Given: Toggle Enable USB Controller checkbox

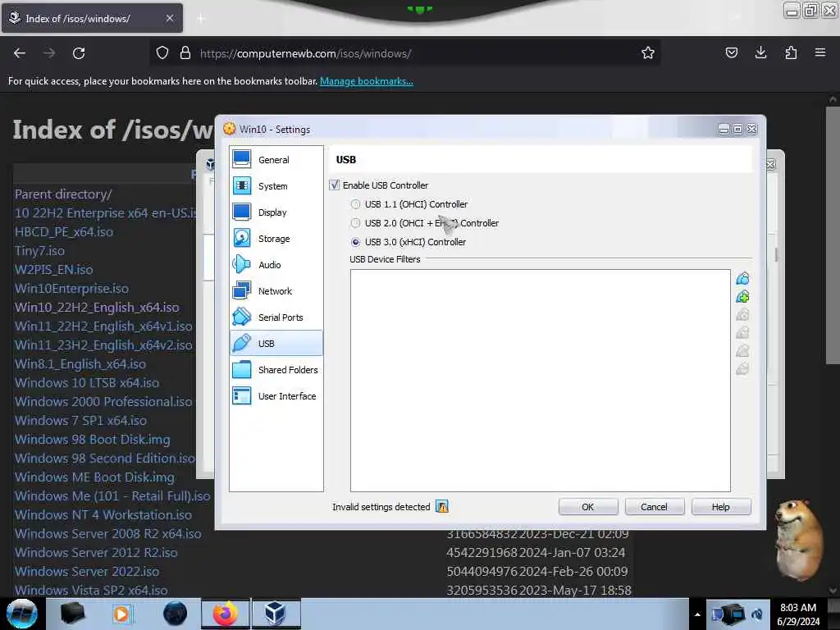Looking at the screenshot, I should point(335,185).
